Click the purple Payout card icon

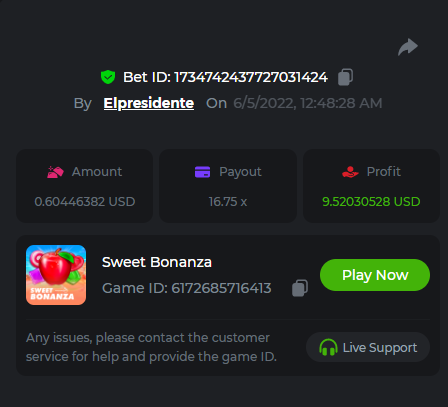(x=202, y=172)
